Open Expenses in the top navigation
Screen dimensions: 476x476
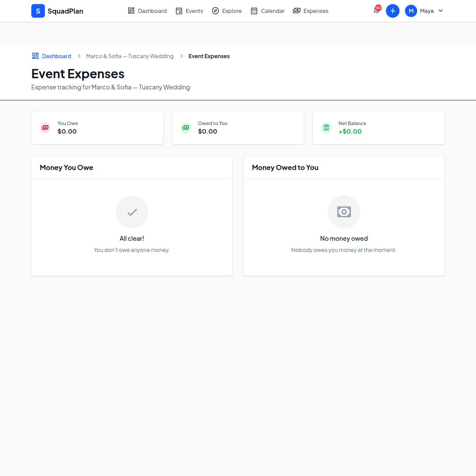[x=311, y=11]
